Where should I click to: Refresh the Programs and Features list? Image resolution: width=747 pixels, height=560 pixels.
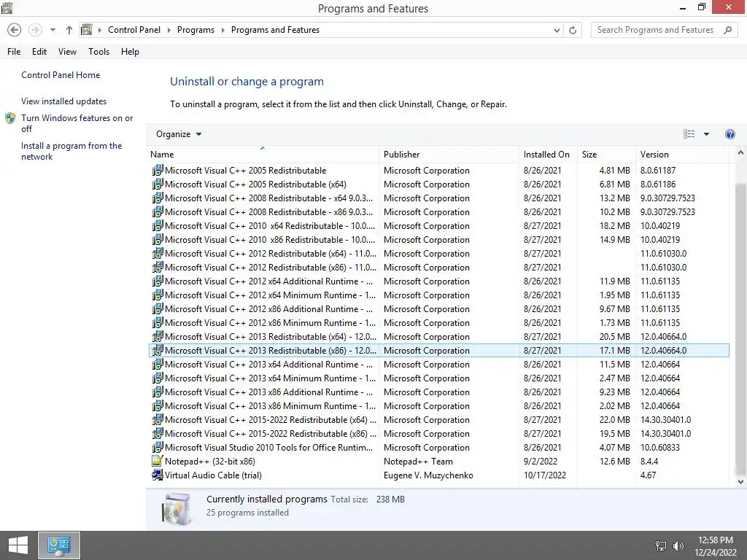[573, 31]
